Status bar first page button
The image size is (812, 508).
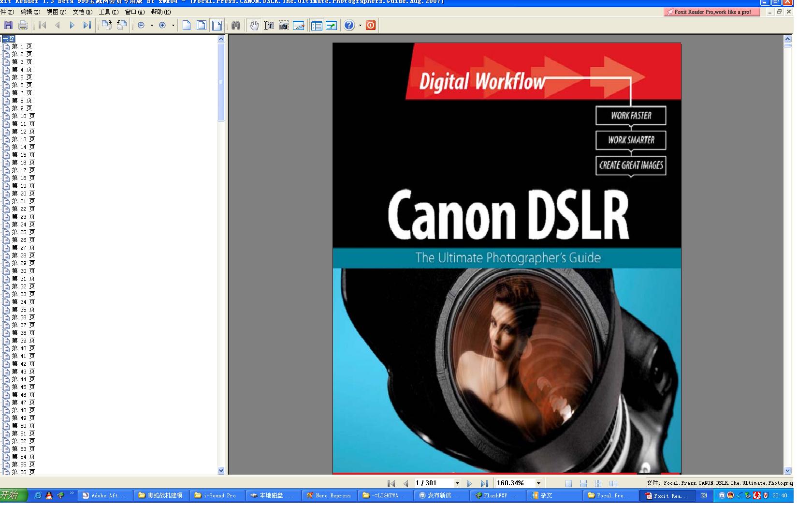[391, 483]
